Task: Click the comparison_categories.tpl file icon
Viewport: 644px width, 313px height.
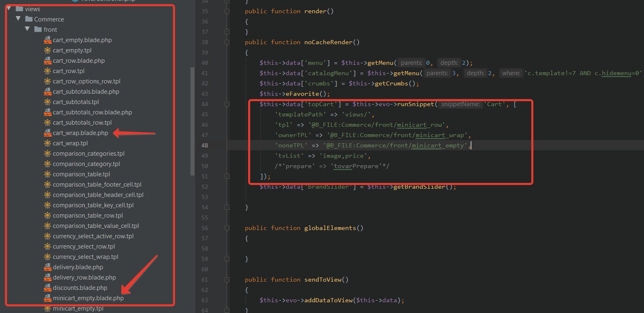Action: click(x=47, y=154)
